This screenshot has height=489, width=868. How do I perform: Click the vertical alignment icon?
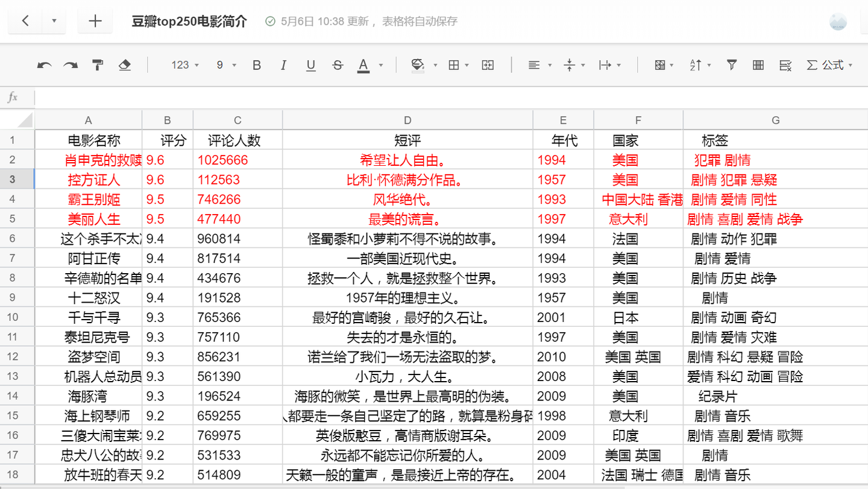coord(570,65)
